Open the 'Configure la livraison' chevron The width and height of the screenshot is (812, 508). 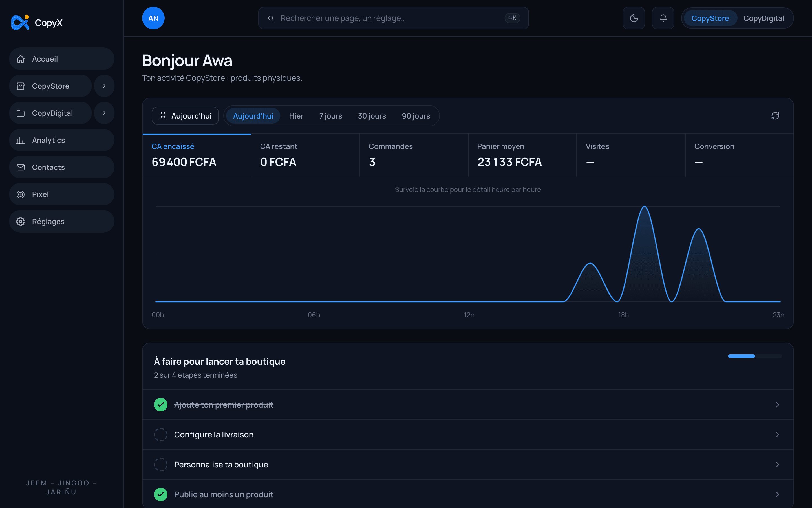777,435
